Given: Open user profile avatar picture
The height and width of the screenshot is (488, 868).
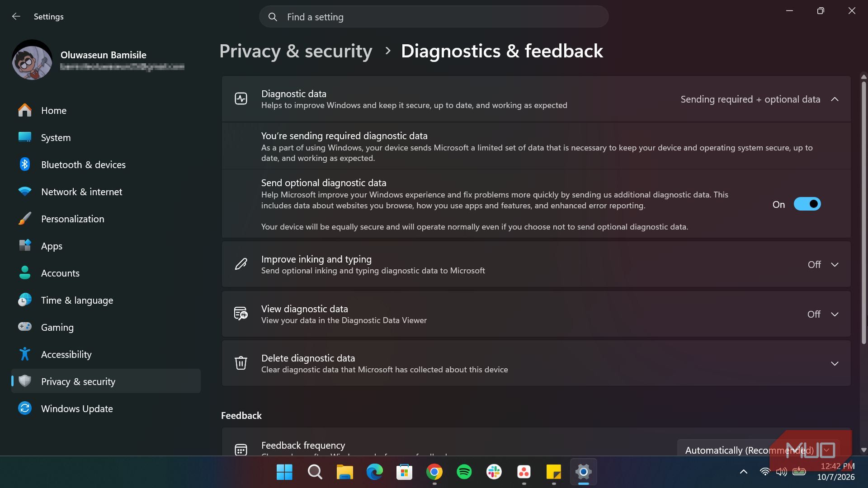Looking at the screenshot, I should [32, 60].
